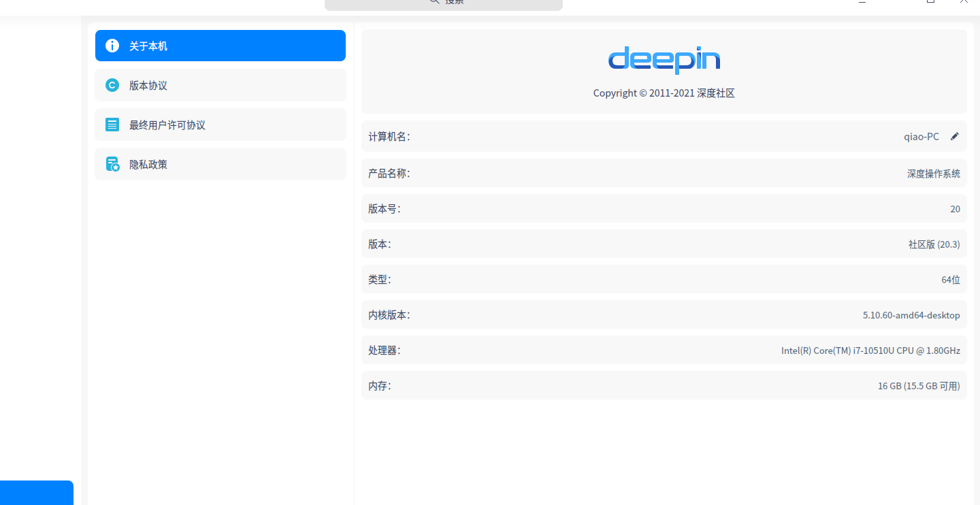Image resolution: width=980 pixels, height=505 pixels.
Task: Open the 最终用户许可协议 sidebar entry
Action: pos(220,125)
